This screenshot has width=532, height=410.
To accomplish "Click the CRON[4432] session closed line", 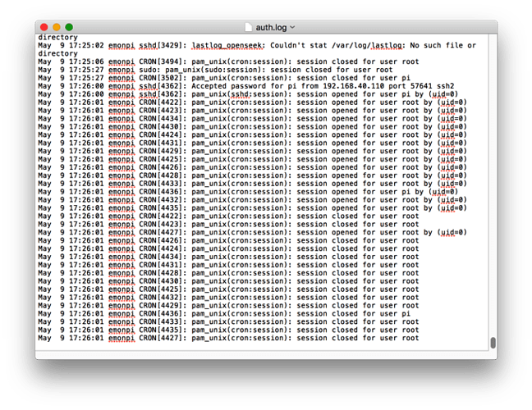I will pos(228,298).
